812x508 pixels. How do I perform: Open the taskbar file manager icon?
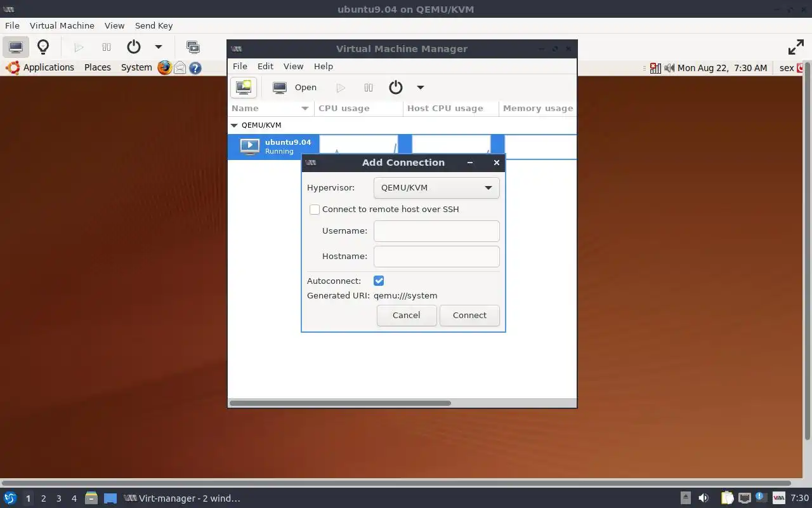91,498
